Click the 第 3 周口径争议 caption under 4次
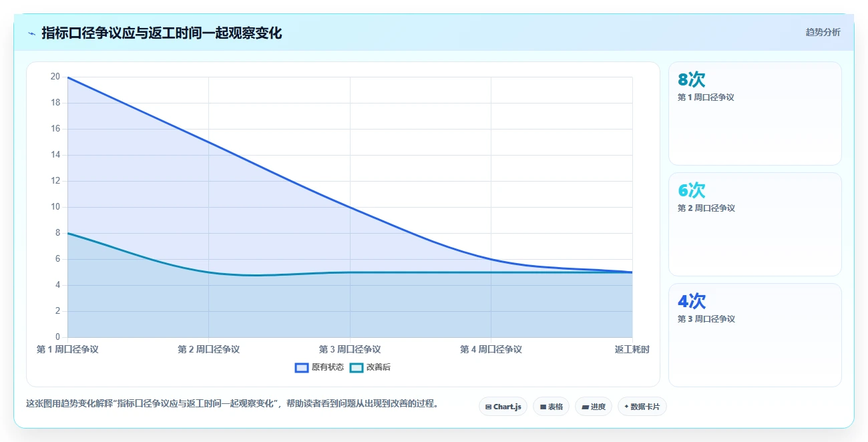This screenshot has width=868, height=442. 706,319
